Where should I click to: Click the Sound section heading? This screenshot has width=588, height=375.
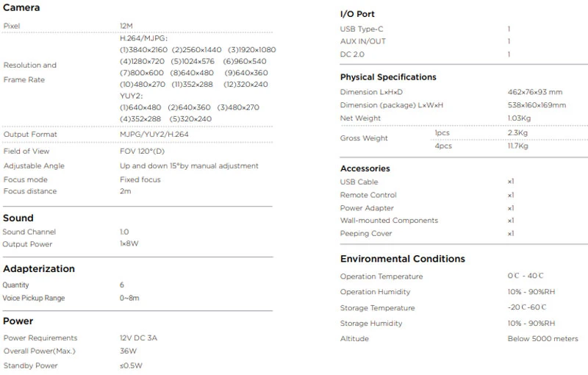pyautogui.click(x=18, y=218)
